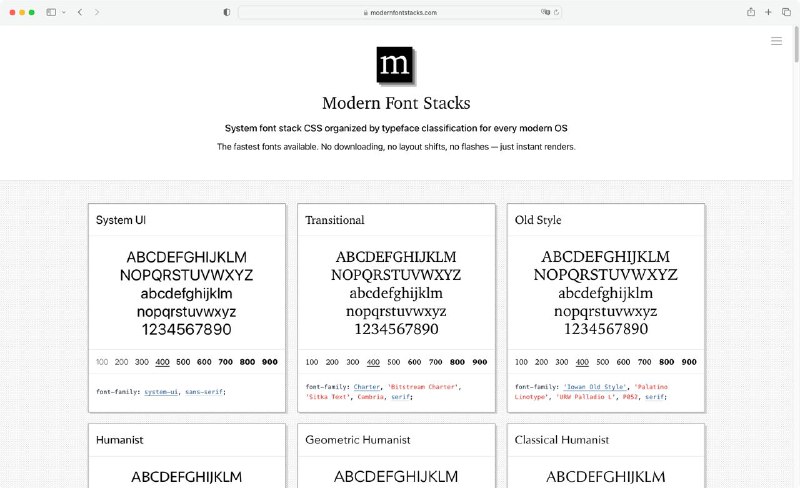Click the Charter font link
This screenshot has height=488, width=800.
coord(367,387)
